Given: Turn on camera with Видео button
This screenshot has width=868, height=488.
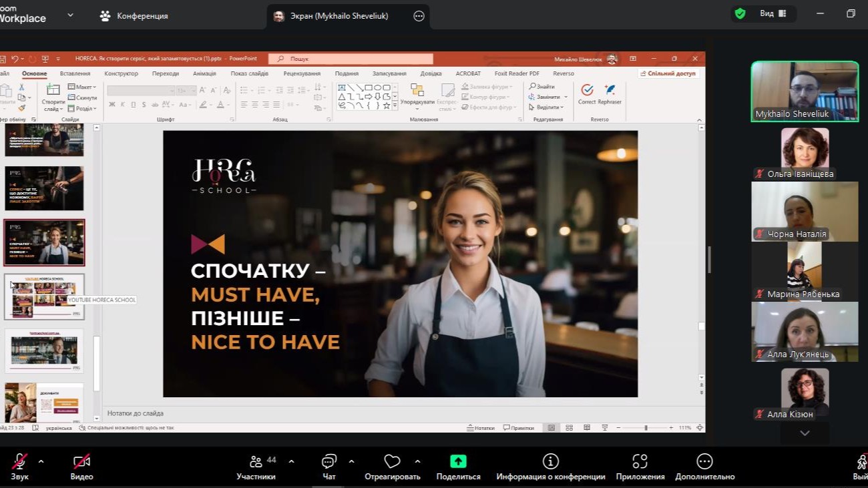Looking at the screenshot, I should tap(81, 462).
